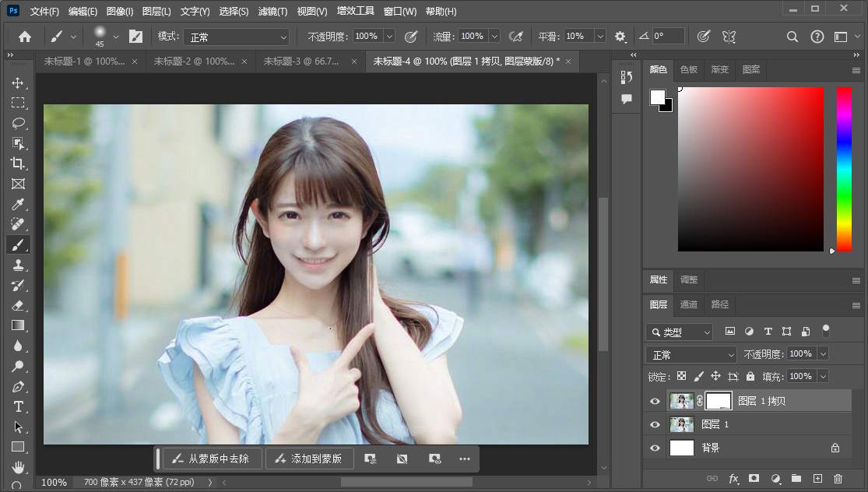The height and width of the screenshot is (492, 868).
Task: Click the rainbow hue slider bar
Action: click(844, 169)
